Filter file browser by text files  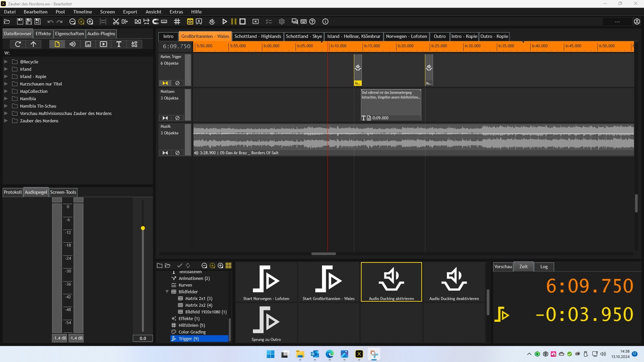[x=119, y=44]
